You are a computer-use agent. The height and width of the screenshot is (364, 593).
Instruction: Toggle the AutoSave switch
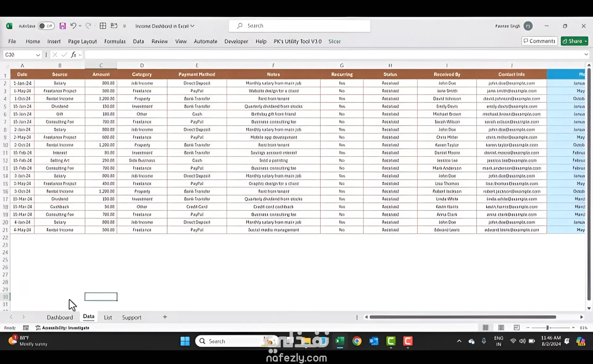pyautogui.click(x=46, y=26)
